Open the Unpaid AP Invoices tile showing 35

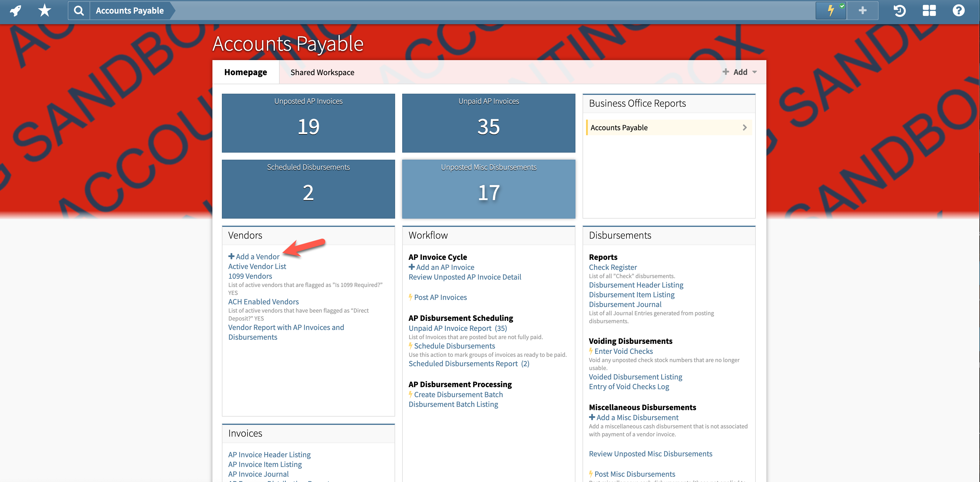click(x=488, y=123)
